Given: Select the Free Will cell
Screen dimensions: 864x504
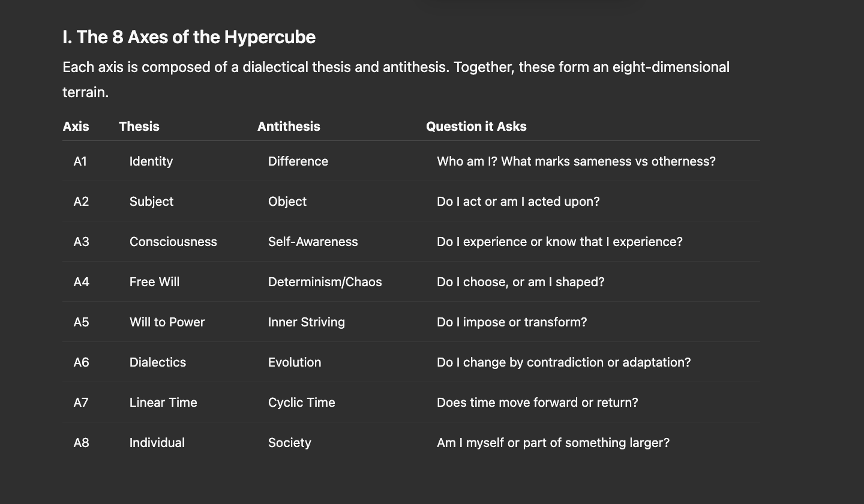Looking at the screenshot, I should [154, 282].
